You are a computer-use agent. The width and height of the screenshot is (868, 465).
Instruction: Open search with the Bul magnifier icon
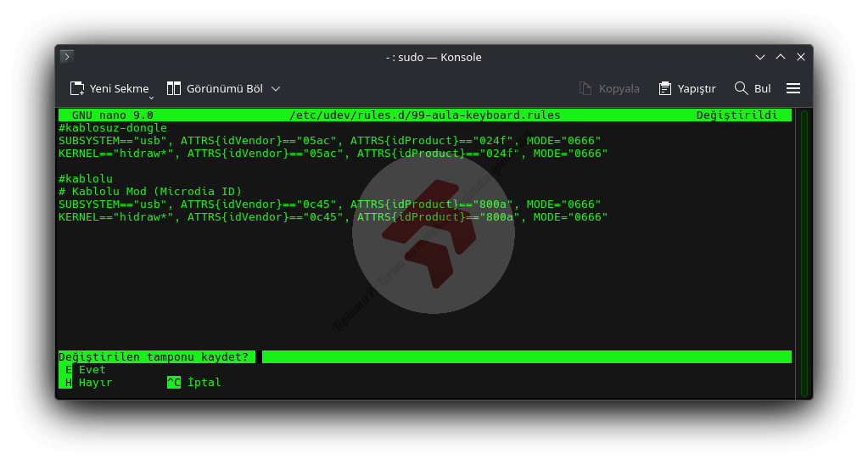pyautogui.click(x=741, y=88)
